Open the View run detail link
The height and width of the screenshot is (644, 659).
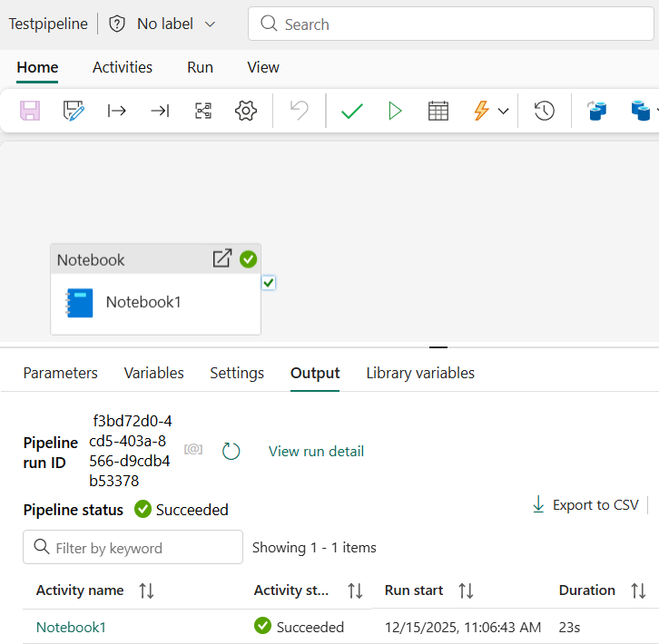click(316, 451)
